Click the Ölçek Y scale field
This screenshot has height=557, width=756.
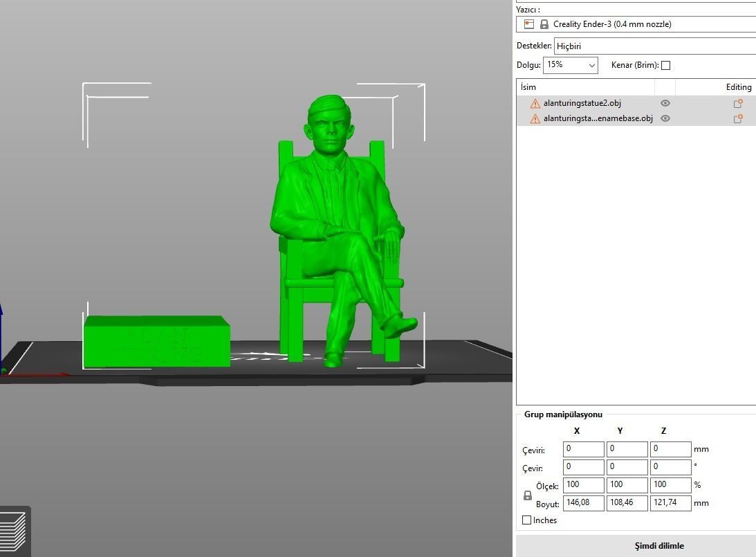pyautogui.click(x=627, y=484)
